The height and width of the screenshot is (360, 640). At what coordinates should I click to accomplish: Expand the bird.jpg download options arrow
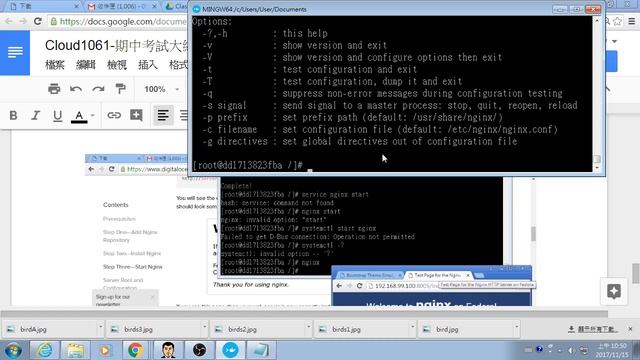(517, 327)
